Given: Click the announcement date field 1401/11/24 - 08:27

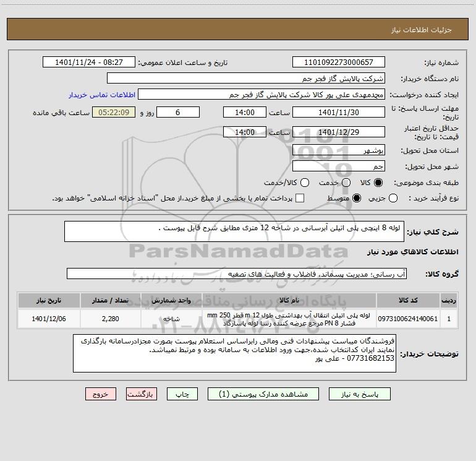Looking at the screenshot, I should (x=89, y=62).
